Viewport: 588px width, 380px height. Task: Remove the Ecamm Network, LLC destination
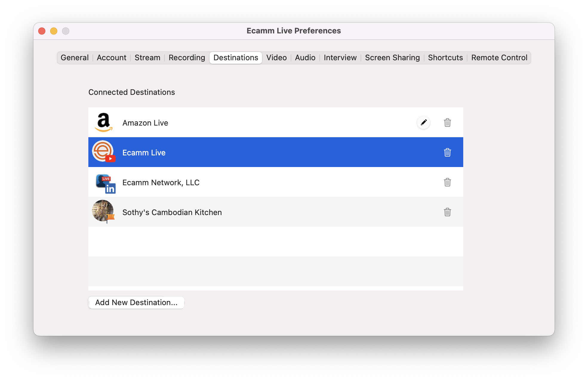[447, 182]
